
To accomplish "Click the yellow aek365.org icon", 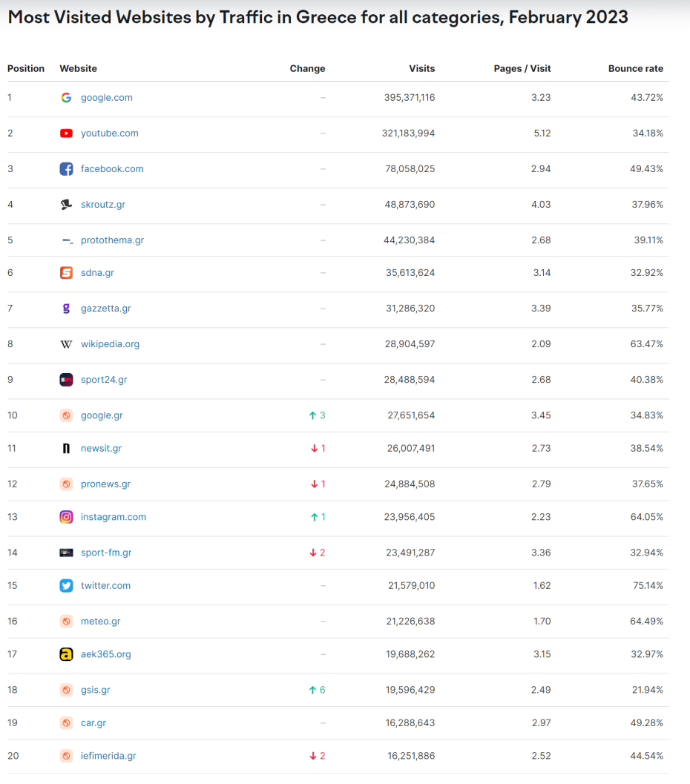I will click(x=66, y=654).
